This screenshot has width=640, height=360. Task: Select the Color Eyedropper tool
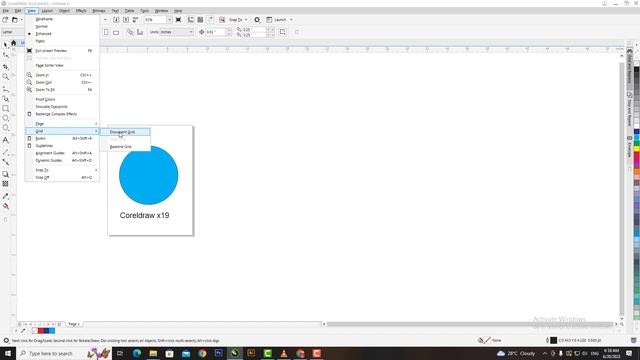tap(6, 196)
